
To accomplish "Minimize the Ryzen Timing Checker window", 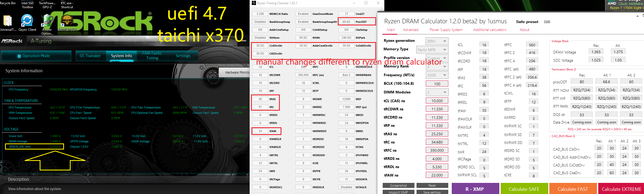I will pyautogui.click(x=354, y=3).
